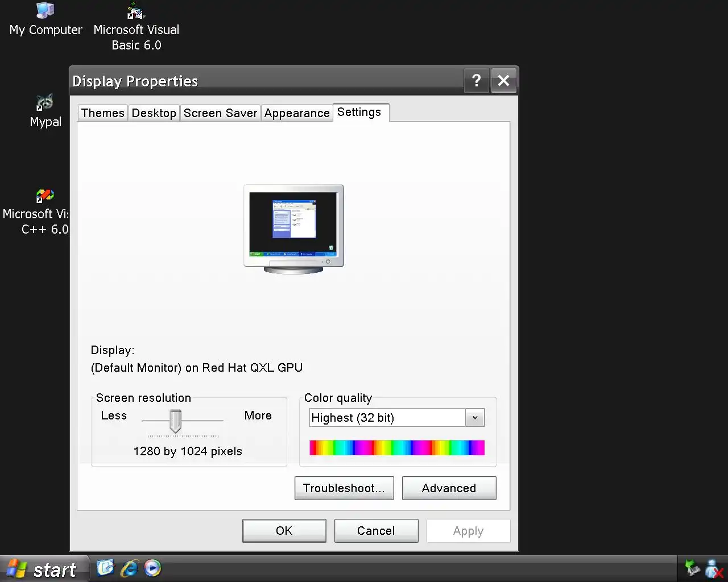Click the screen resolution slider thumb
The width and height of the screenshot is (728, 582).
pos(176,421)
